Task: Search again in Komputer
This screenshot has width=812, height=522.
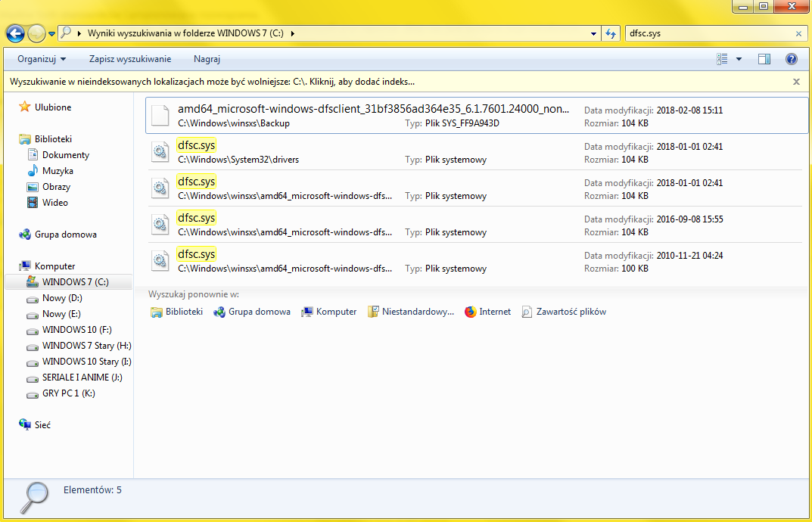Action: point(329,312)
